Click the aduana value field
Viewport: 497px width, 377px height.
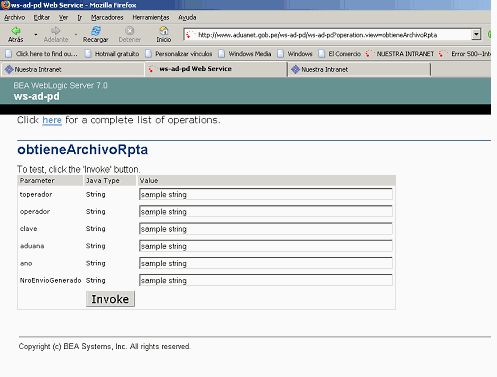tap(266, 246)
